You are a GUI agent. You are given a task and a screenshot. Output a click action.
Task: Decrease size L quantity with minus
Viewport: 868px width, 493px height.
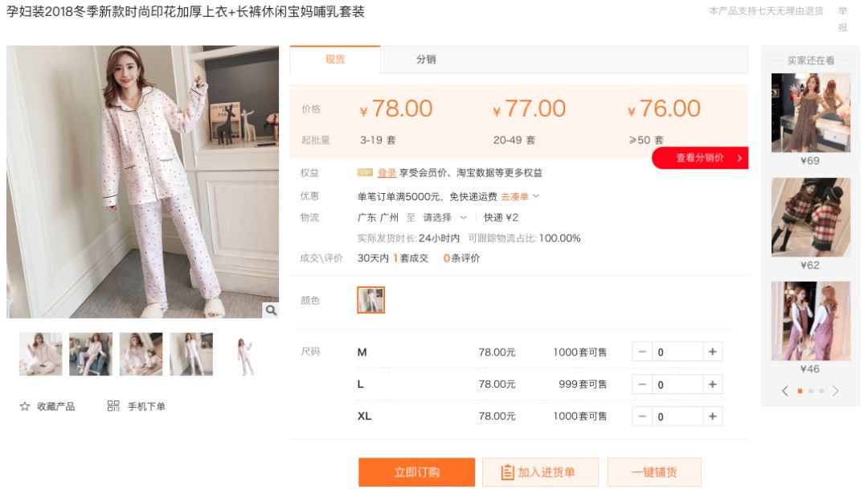click(x=642, y=384)
